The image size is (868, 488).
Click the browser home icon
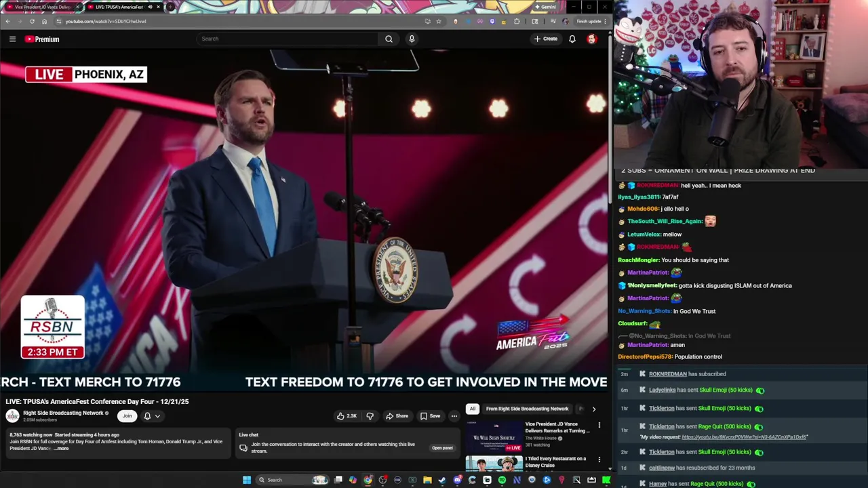pos(44,21)
